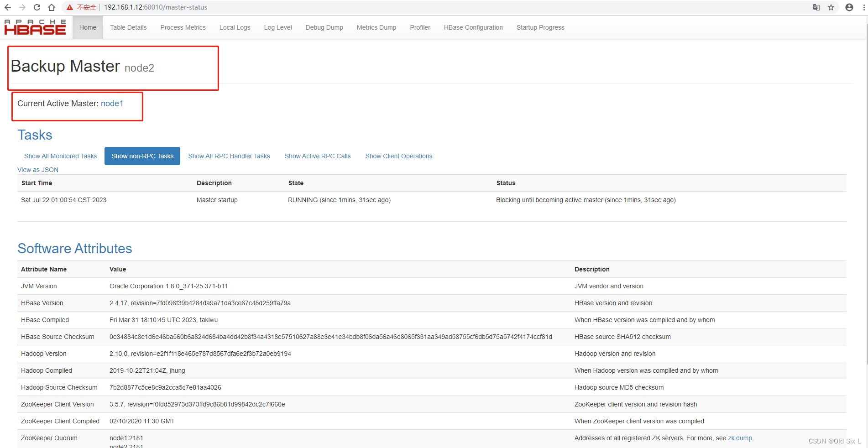The width and height of the screenshot is (868, 448).
Task: Click the 3.5.7 ZooKeeper version value
Action: [x=197, y=404]
